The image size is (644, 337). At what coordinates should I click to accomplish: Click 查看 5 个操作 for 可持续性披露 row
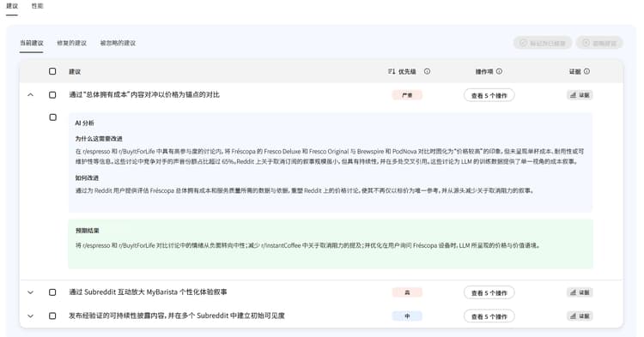pyautogui.click(x=489, y=316)
